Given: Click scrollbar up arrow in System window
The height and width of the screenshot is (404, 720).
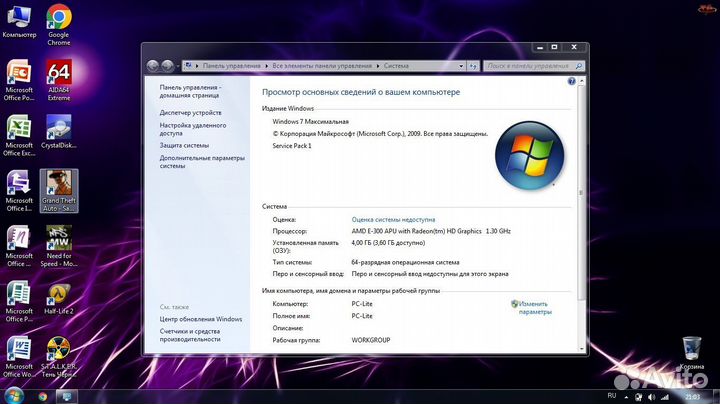Looking at the screenshot, I should coord(581,81).
